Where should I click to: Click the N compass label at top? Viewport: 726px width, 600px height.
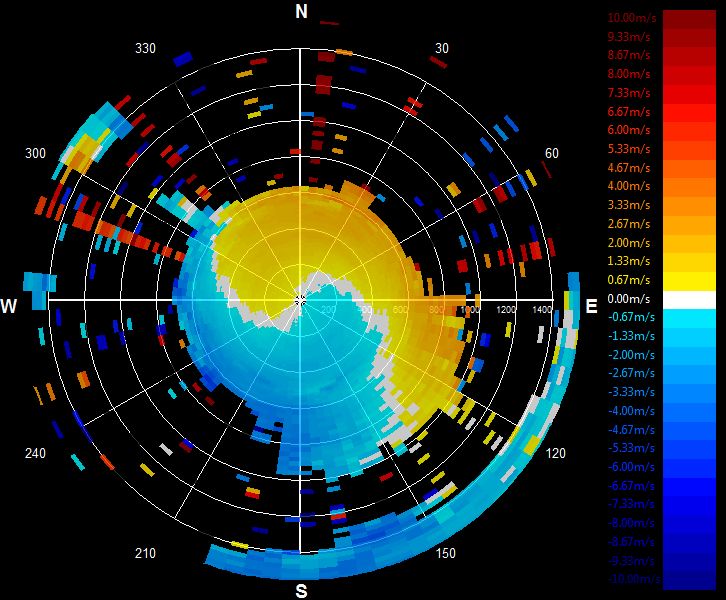pos(301,12)
